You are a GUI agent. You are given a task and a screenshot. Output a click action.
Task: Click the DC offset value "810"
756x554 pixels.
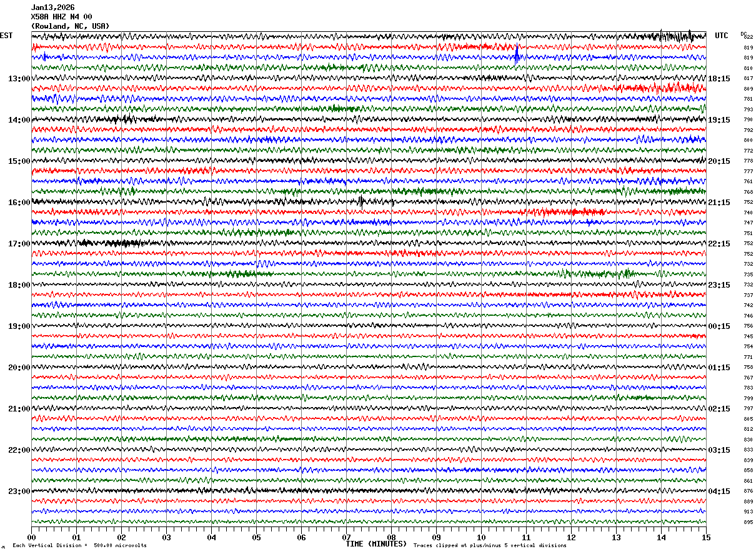[748, 68]
